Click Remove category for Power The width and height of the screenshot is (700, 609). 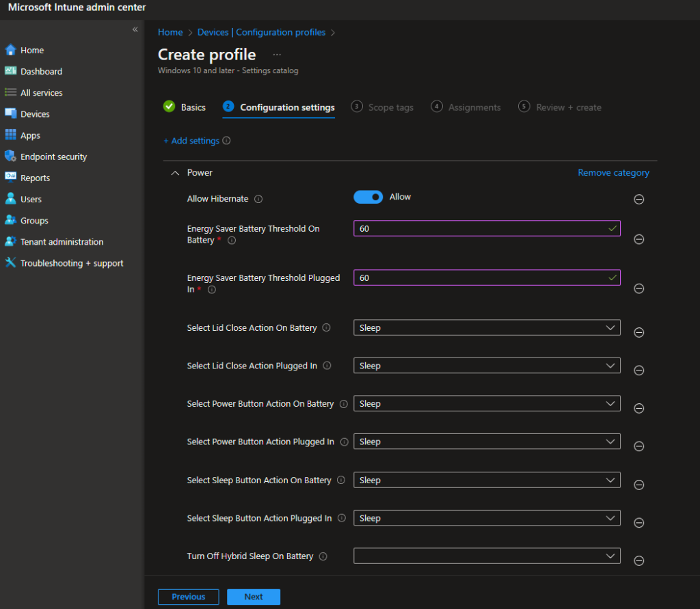[x=612, y=172]
